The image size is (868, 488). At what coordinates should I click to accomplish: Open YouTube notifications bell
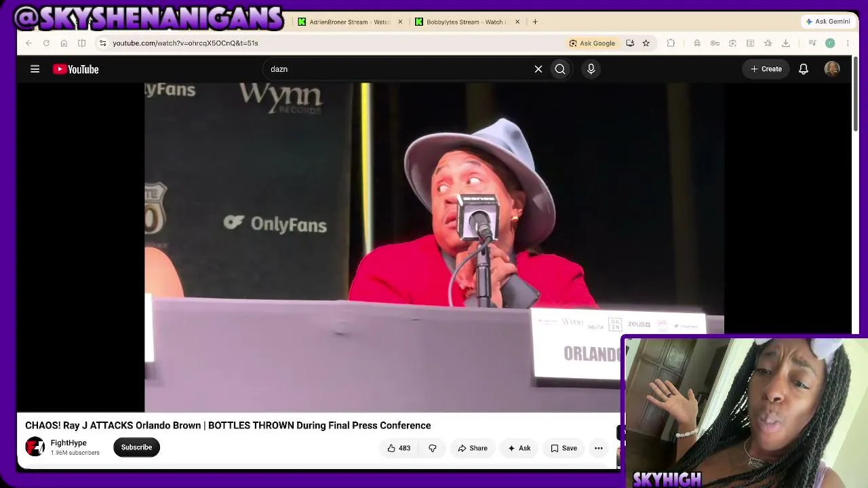(804, 69)
